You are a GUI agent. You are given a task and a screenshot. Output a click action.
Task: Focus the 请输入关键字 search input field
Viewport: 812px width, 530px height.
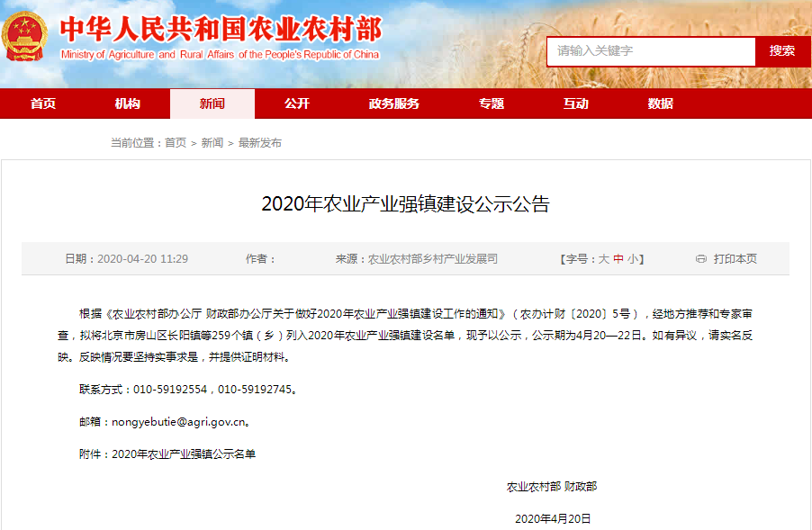pos(650,51)
